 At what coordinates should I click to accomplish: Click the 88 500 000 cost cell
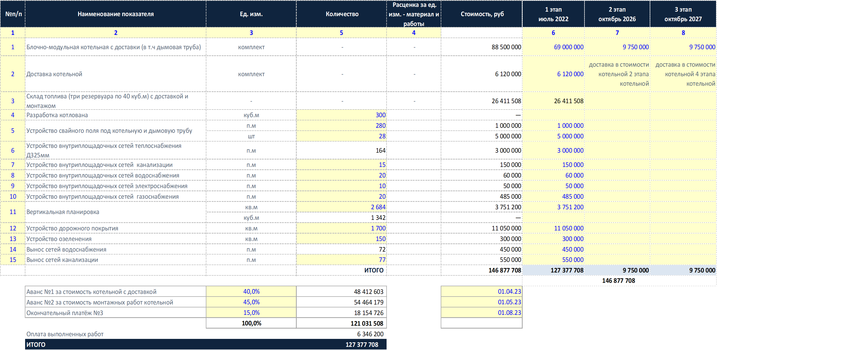click(x=482, y=47)
